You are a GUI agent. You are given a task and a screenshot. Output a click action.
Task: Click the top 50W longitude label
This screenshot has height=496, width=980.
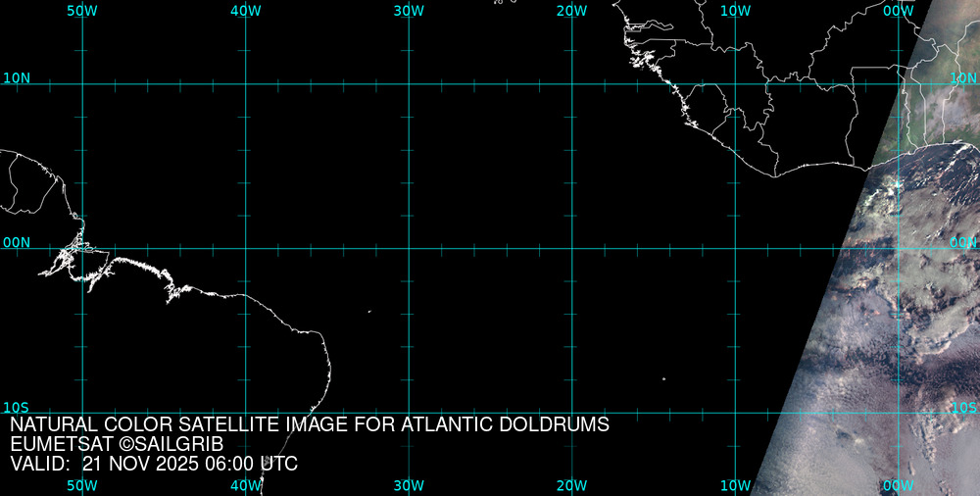coord(82,10)
